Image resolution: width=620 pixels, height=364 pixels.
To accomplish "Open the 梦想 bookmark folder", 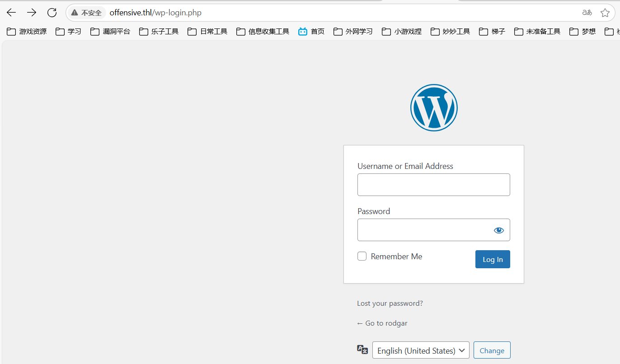I will point(582,31).
